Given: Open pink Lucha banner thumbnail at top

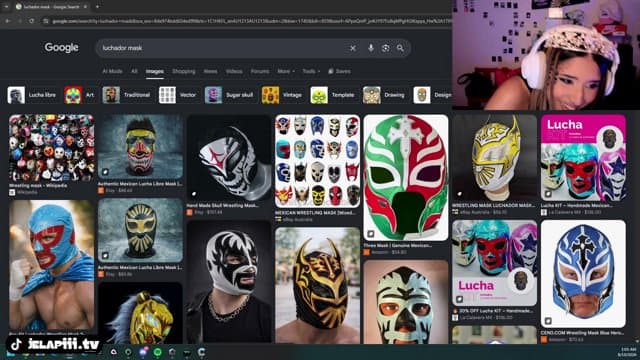Looking at the screenshot, I should [x=583, y=158].
